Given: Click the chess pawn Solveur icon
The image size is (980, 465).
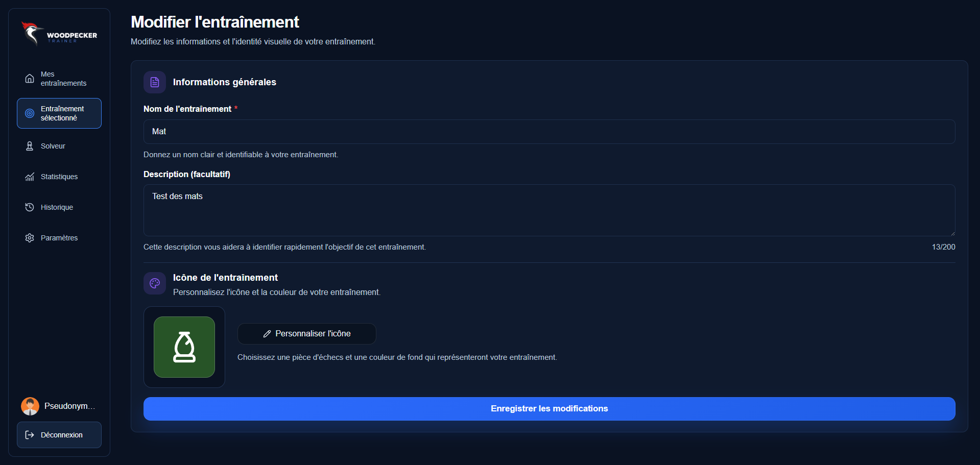Looking at the screenshot, I should 30,146.
